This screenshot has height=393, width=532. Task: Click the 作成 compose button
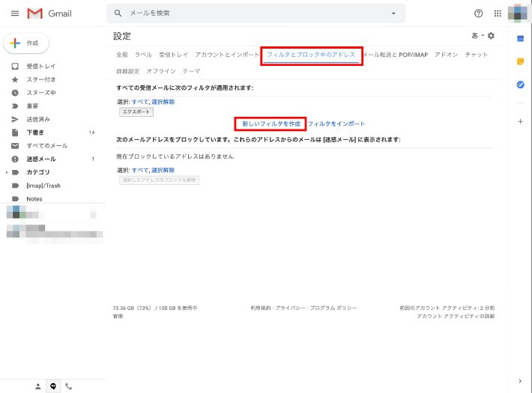(x=26, y=43)
